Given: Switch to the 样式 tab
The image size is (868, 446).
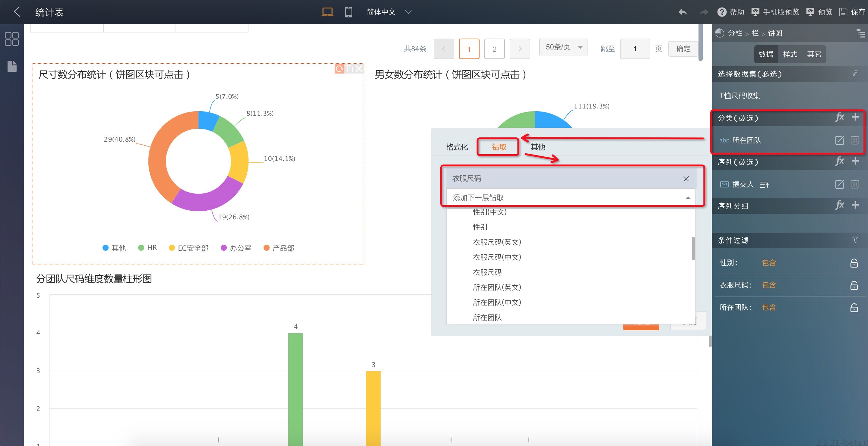Looking at the screenshot, I should (790, 54).
